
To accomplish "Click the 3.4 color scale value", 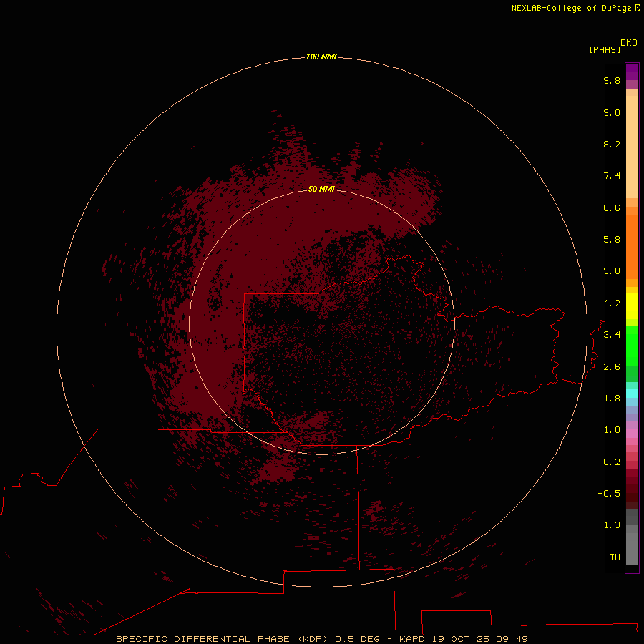I will coord(612,335).
